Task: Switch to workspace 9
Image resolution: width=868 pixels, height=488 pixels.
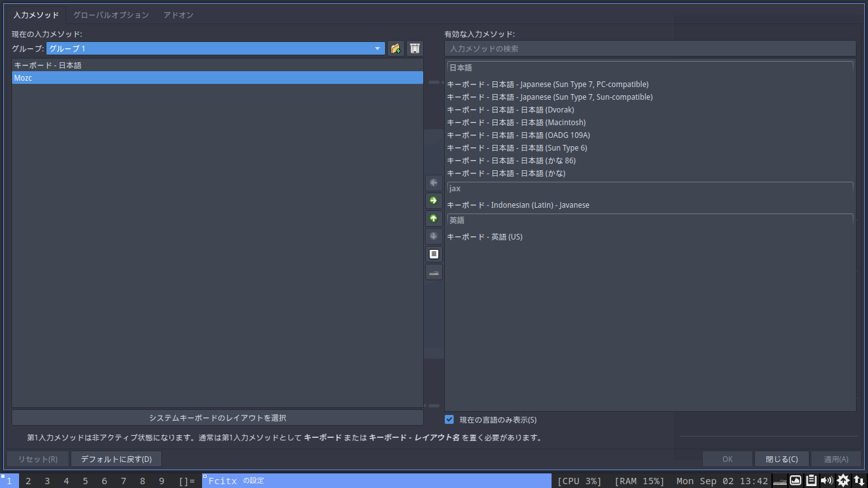Action: (x=161, y=481)
